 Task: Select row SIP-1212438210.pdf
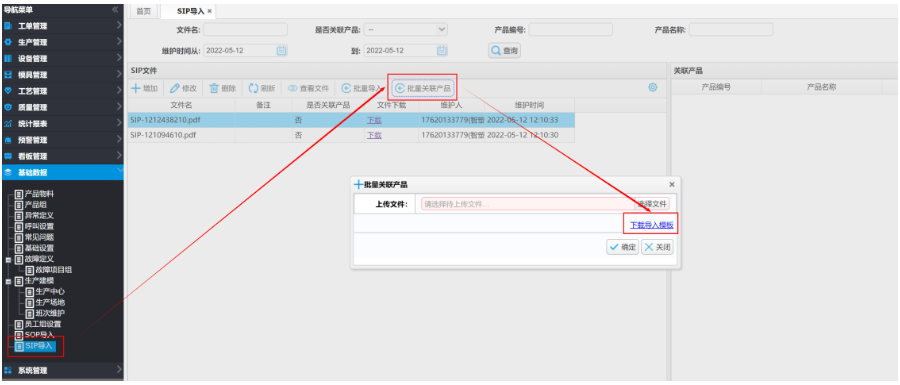pos(351,120)
